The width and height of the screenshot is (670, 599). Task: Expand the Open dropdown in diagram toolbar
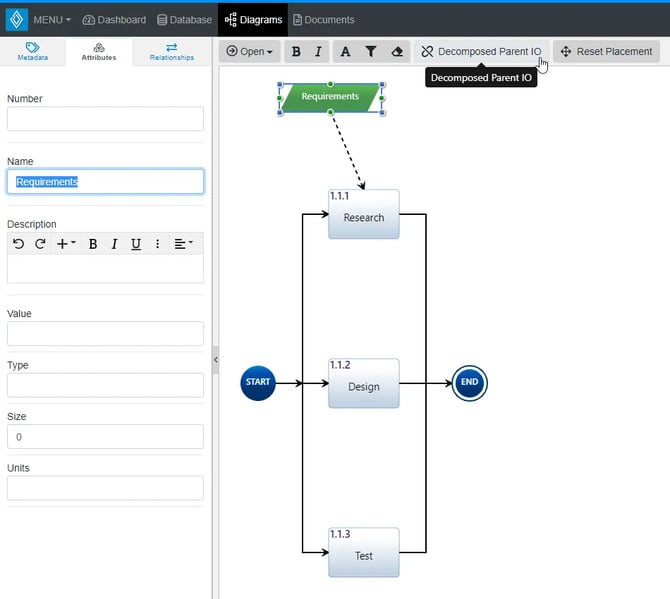(x=249, y=52)
